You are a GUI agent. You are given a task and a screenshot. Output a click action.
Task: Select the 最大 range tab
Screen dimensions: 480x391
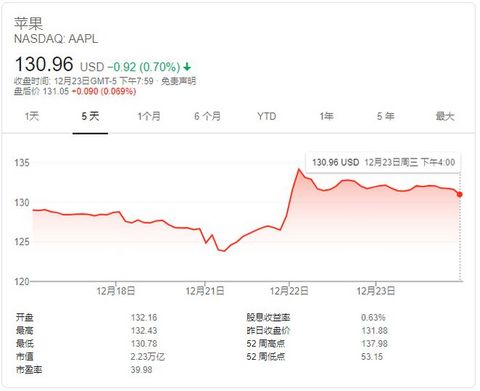point(445,116)
